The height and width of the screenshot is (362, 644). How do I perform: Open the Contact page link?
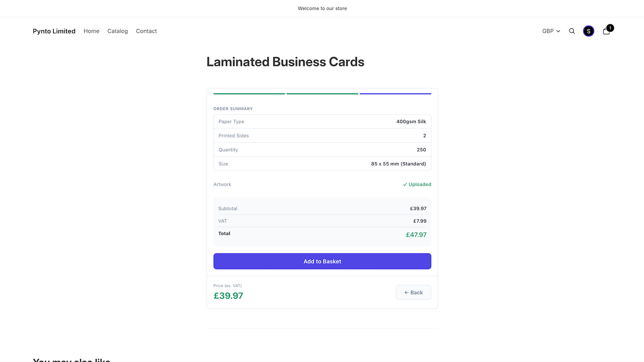[147, 31]
